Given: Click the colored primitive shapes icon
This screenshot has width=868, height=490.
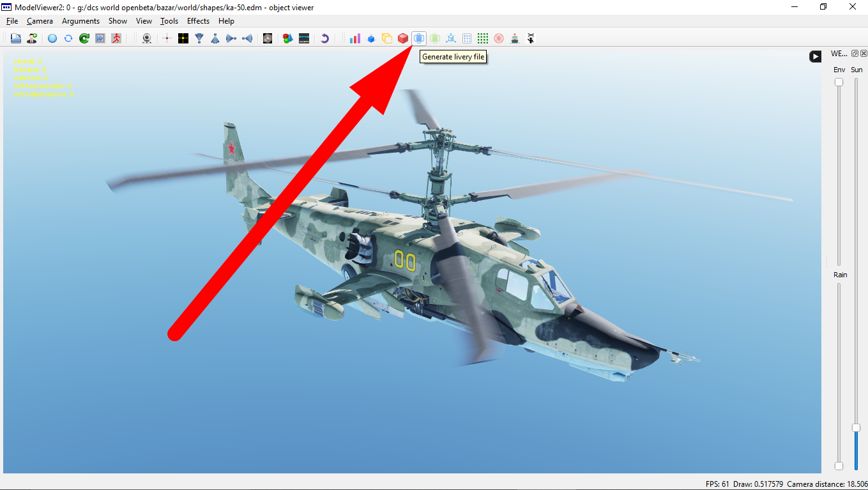Looking at the screenshot, I should (x=288, y=38).
